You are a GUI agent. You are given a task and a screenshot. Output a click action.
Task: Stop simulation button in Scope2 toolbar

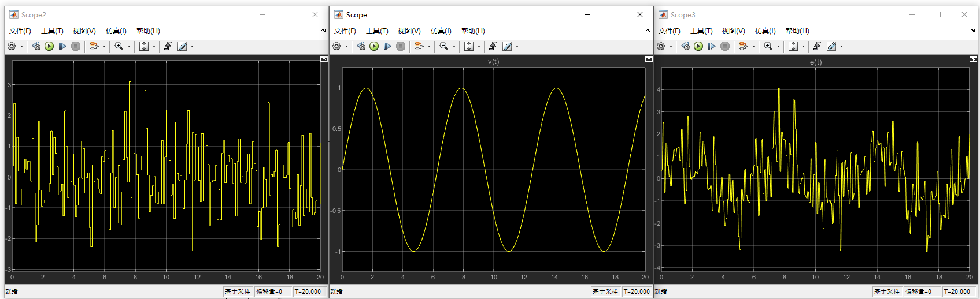point(76,46)
